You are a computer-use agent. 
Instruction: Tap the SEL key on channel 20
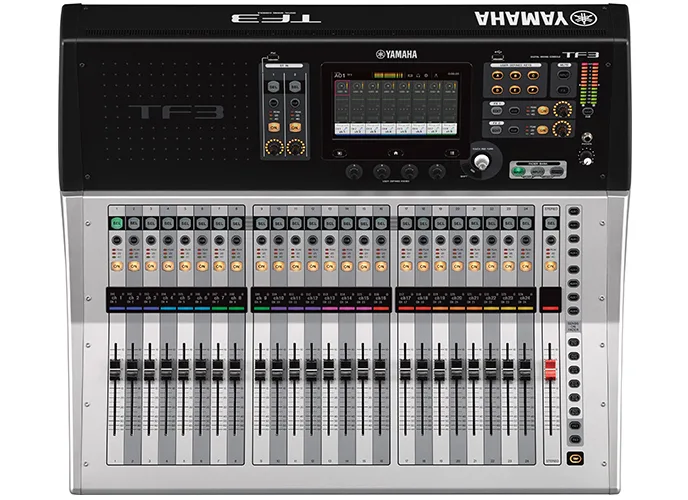pyautogui.click(x=457, y=224)
